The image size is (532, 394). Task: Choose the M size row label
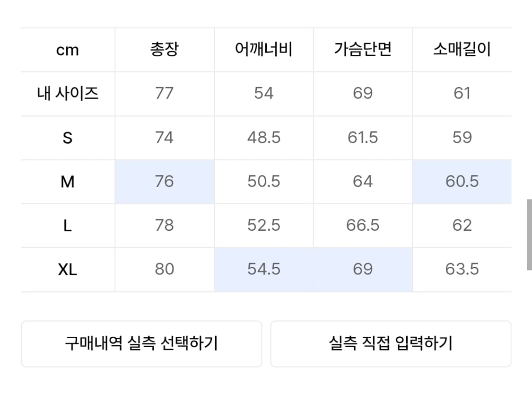pyautogui.click(x=68, y=182)
